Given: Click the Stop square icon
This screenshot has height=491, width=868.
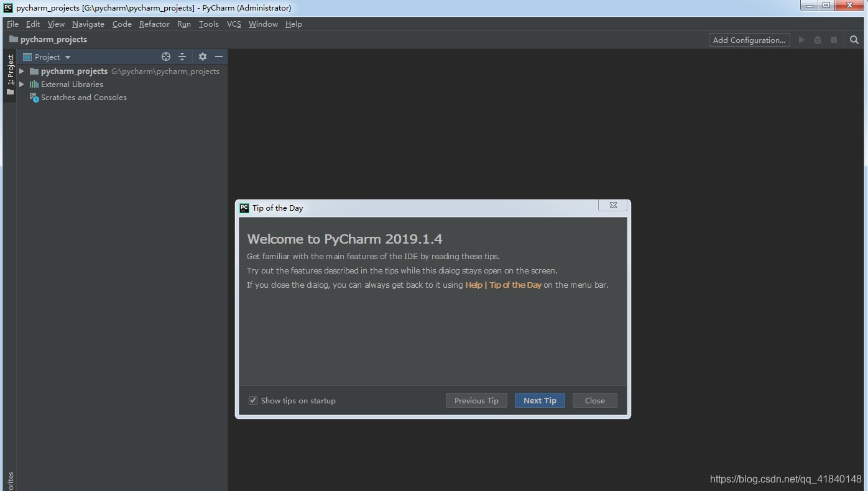Looking at the screenshot, I should [834, 40].
